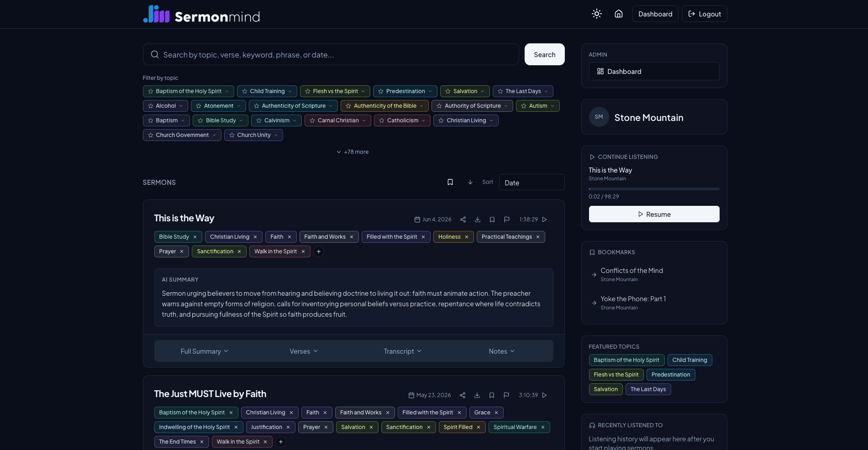This screenshot has height=450, width=868.
Task: Select featured topic The Last Days
Action: tap(648, 389)
